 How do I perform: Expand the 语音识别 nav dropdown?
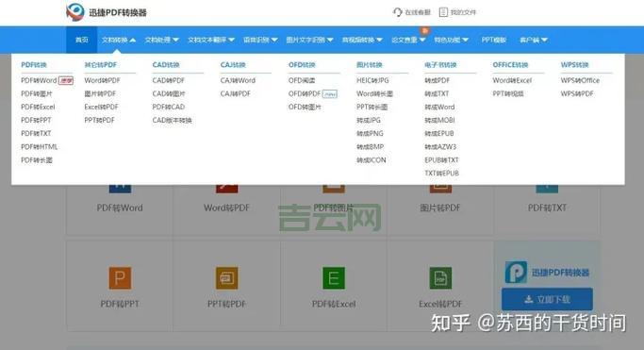tap(260, 40)
